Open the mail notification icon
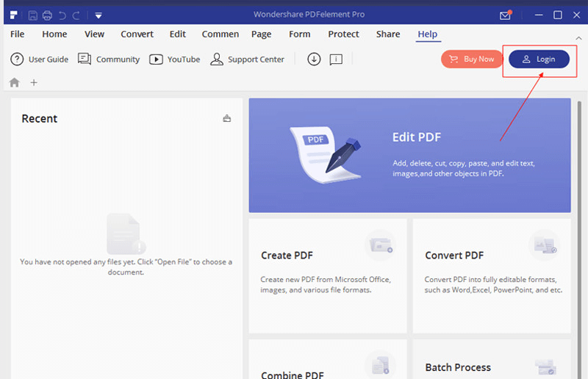The height and width of the screenshot is (379, 588). pyautogui.click(x=505, y=15)
